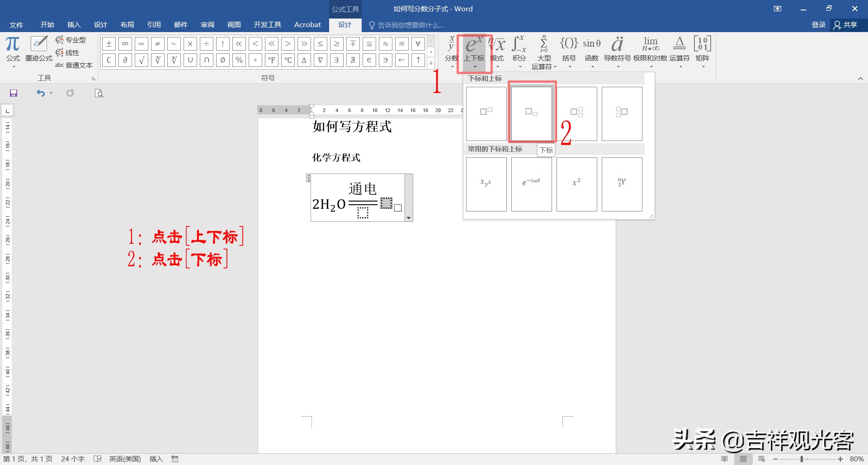Open the 积分 (integral) gallery
The height and width of the screenshot is (465, 868).
pos(519,50)
